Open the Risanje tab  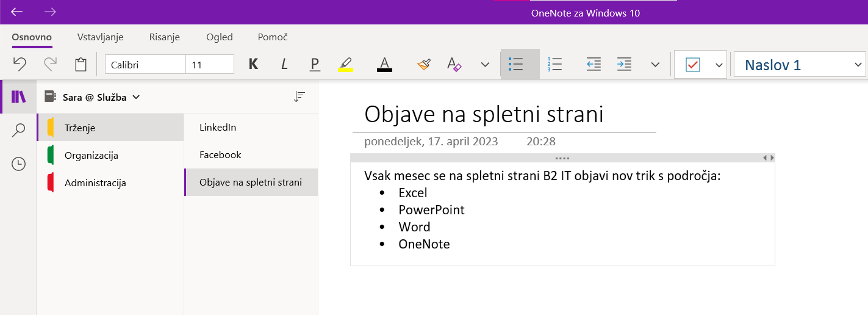pos(165,37)
